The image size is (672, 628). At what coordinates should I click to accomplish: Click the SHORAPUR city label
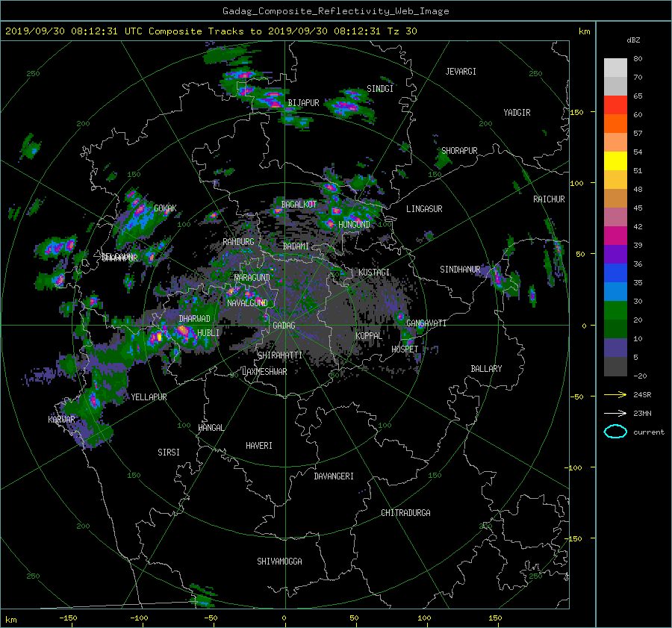point(459,151)
